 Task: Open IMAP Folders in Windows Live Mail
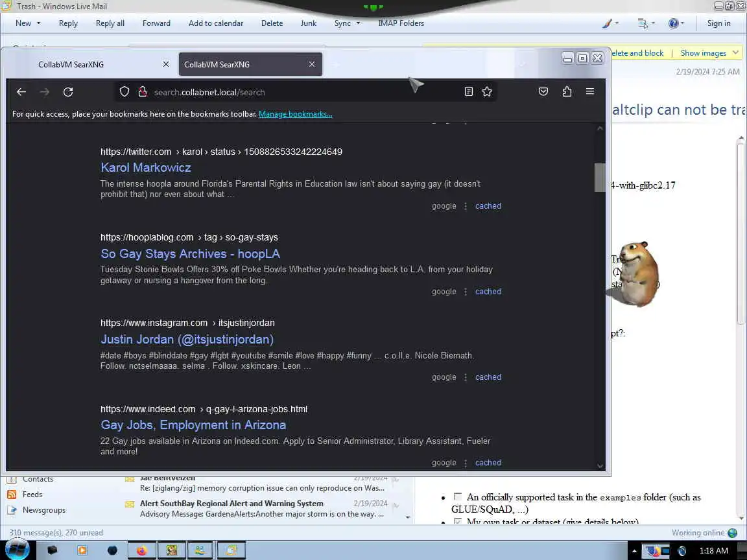[x=401, y=23]
